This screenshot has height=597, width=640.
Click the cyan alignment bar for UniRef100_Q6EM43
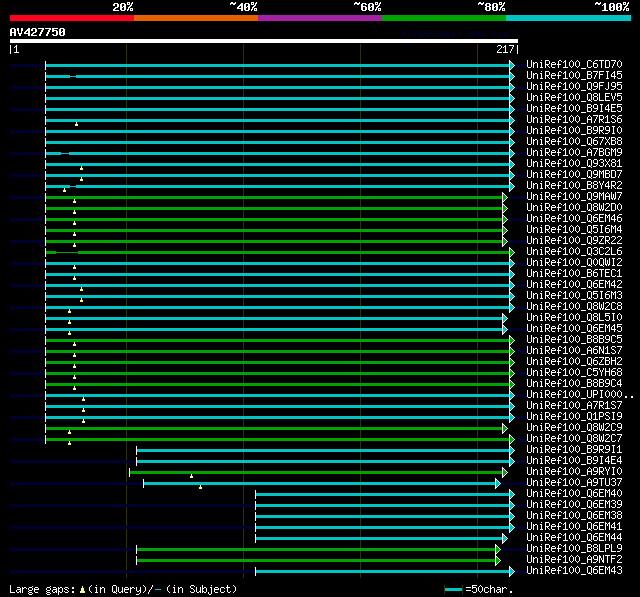pyautogui.click(x=385, y=572)
